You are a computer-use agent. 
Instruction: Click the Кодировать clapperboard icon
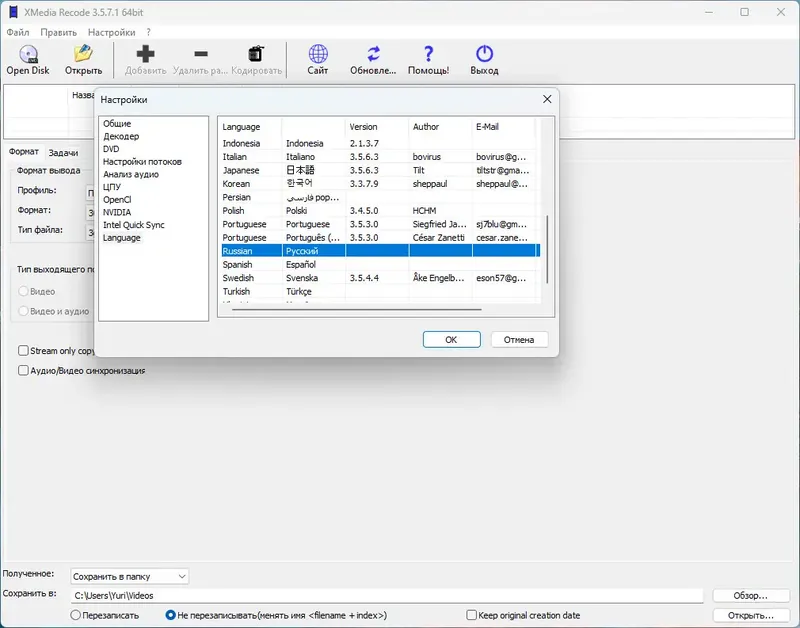coord(256,54)
